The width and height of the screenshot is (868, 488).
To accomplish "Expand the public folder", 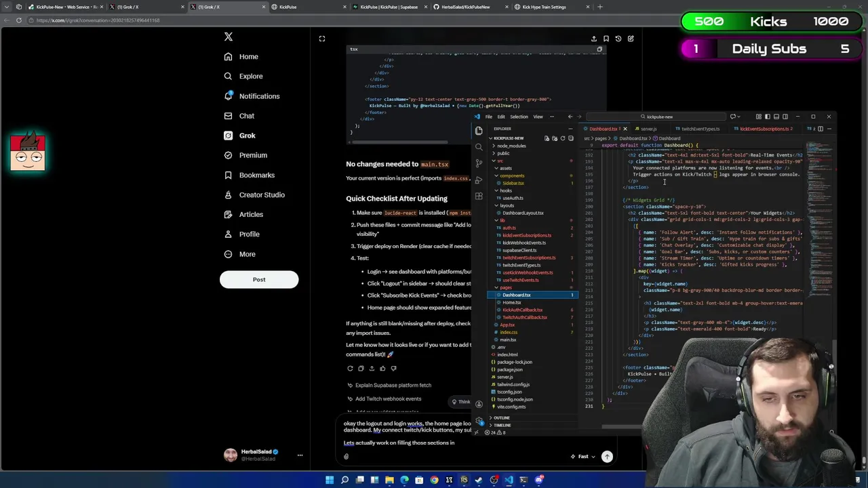I will click(502, 153).
